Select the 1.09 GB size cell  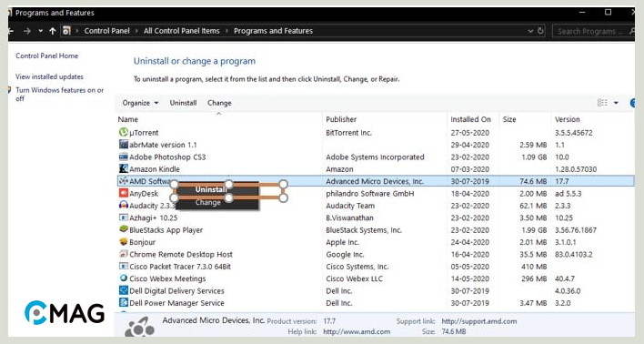point(534,157)
